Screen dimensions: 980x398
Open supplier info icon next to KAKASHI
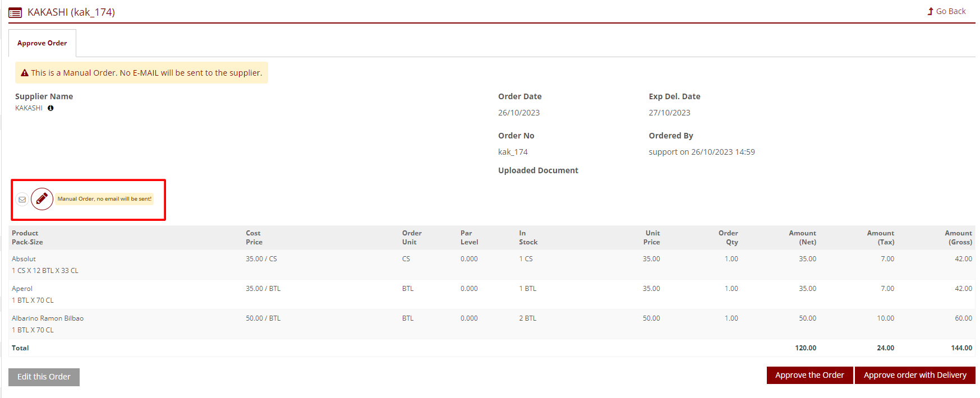click(50, 108)
